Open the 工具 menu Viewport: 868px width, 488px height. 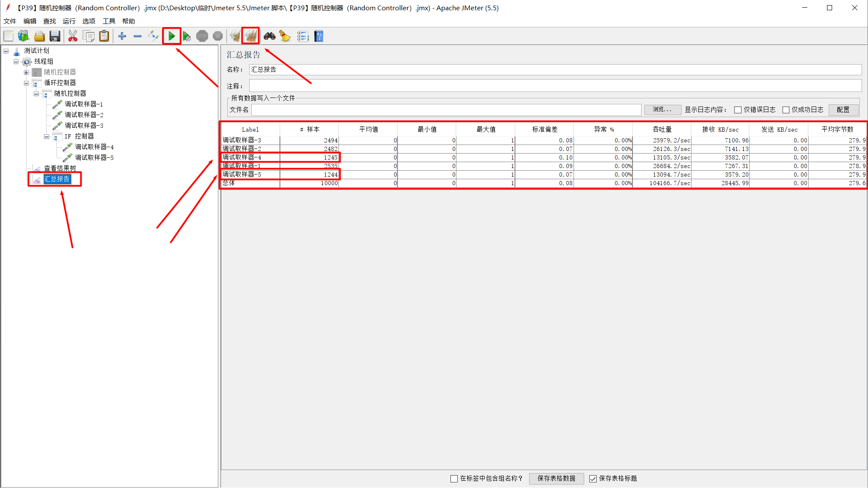click(x=109, y=21)
